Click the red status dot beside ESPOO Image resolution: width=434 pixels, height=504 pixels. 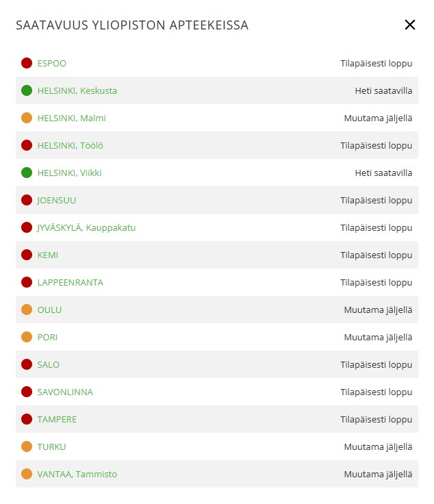(27, 63)
